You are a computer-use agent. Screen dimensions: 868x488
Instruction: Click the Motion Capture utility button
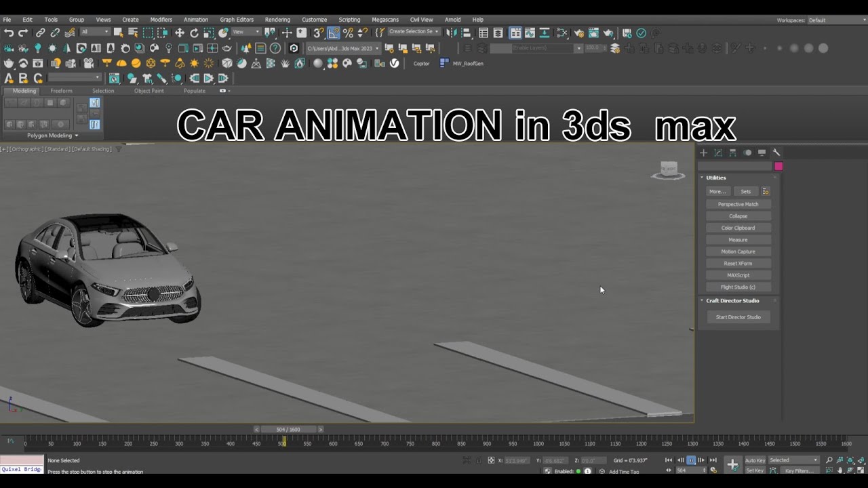(738, 251)
